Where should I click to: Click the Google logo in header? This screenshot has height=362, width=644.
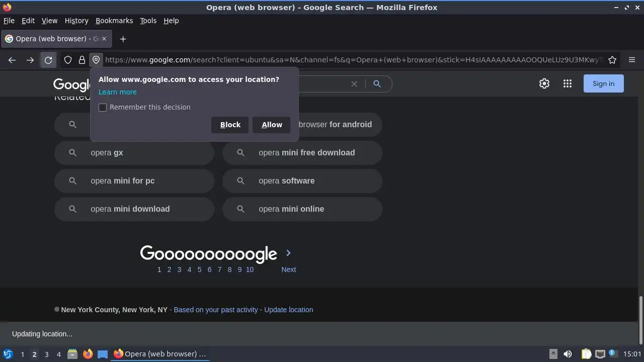click(71, 84)
